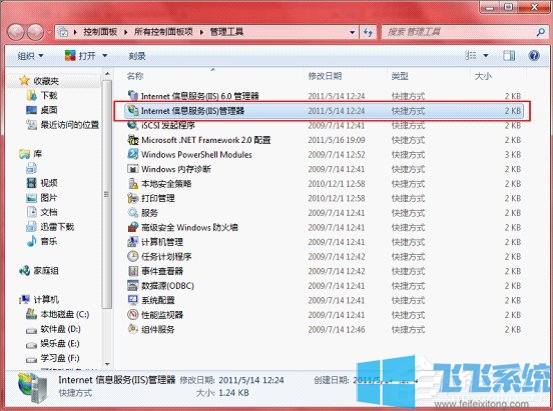Select the 系统配置 icon
Screen dimensions: 553x411
pyautogui.click(x=133, y=300)
